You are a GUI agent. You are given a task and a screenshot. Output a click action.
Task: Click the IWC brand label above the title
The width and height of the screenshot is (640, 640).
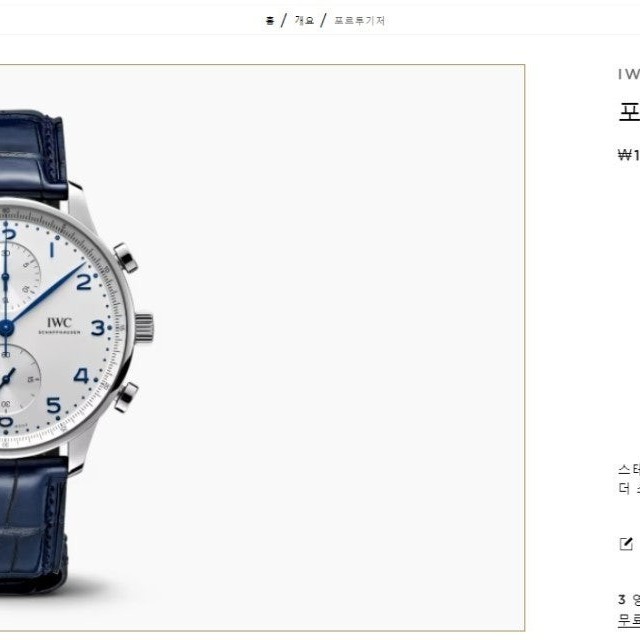[629, 74]
